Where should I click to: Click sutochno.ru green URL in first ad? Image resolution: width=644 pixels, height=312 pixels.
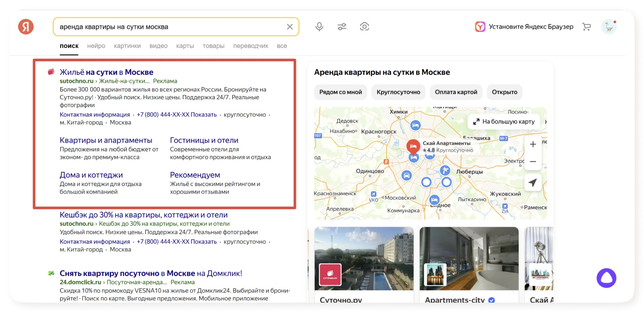tap(77, 81)
